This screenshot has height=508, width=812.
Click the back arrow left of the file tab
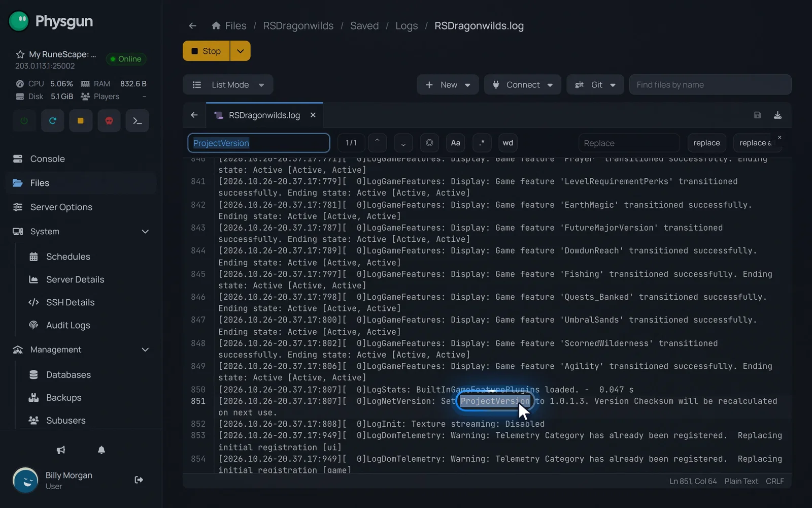(x=194, y=115)
